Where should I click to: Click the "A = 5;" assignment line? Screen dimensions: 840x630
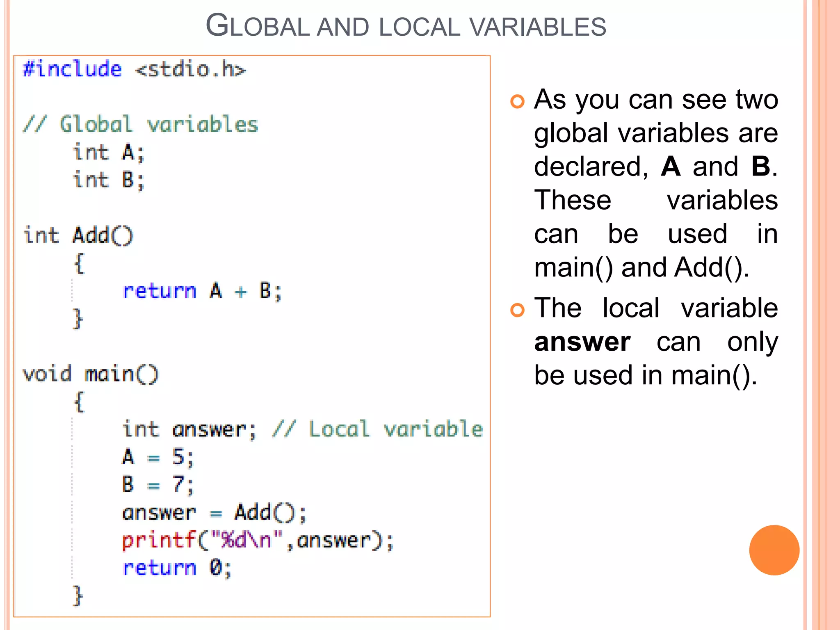coord(158,457)
